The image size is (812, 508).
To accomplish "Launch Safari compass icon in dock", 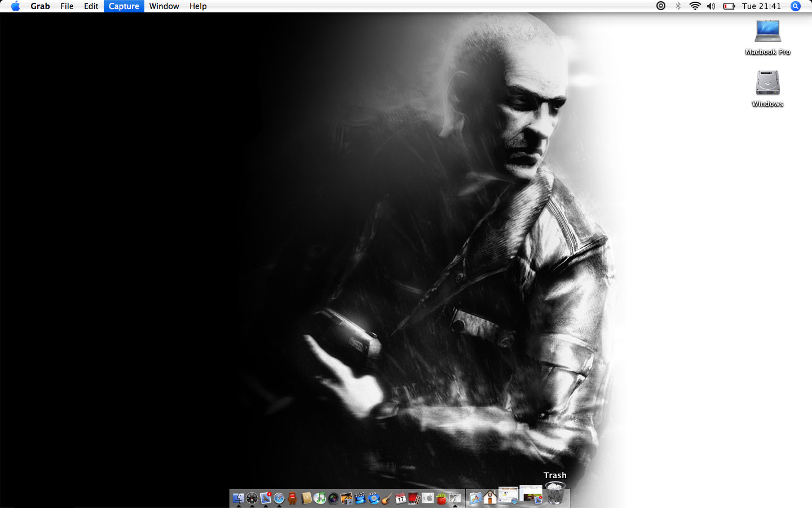I will click(x=279, y=498).
